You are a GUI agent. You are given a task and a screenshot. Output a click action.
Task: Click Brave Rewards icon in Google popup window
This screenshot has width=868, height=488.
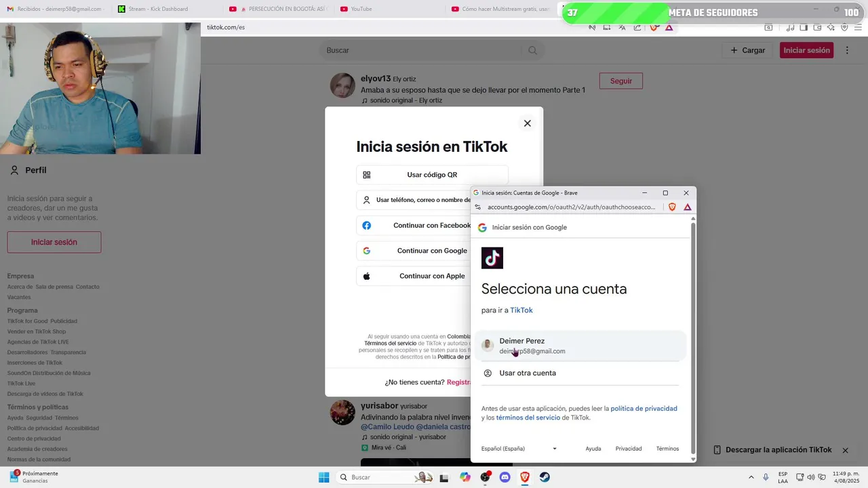coord(687,207)
